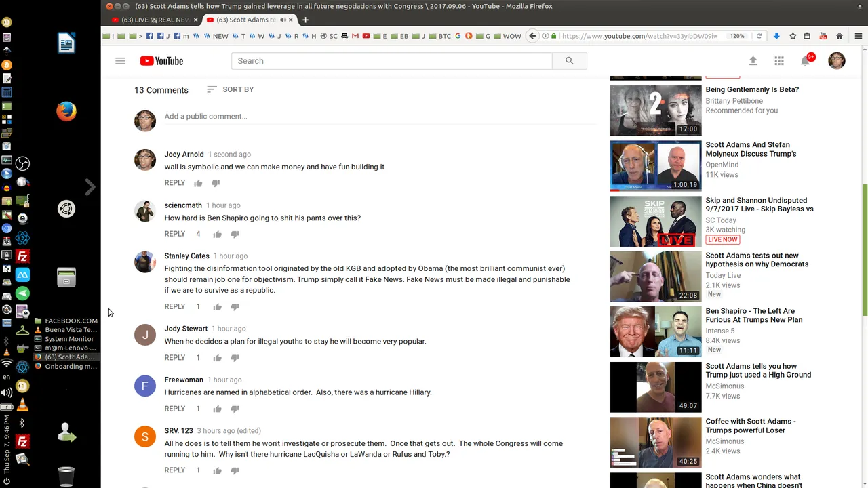Close the LIVE REAL NEWS tab
The image size is (868, 488).
pos(195,20)
